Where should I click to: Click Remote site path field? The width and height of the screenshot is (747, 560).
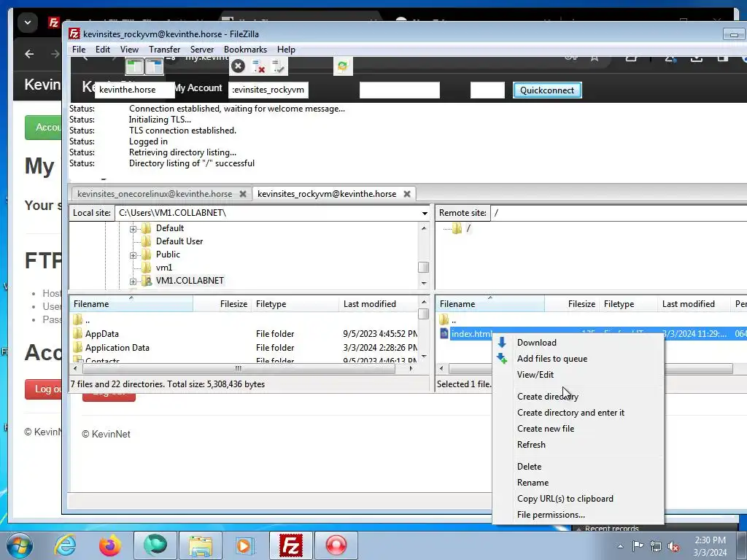619,213
